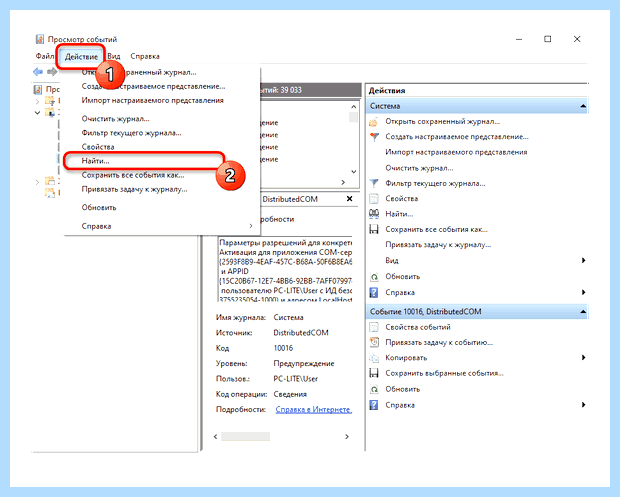Screen dimensions: 620x497
Task: Click Привязать задачу к журналу... in actions pane
Action: [x=438, y=245]
